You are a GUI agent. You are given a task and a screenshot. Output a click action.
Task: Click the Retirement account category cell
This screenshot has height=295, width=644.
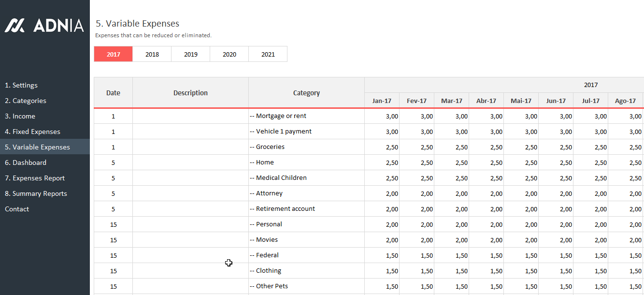pos(306,209)
